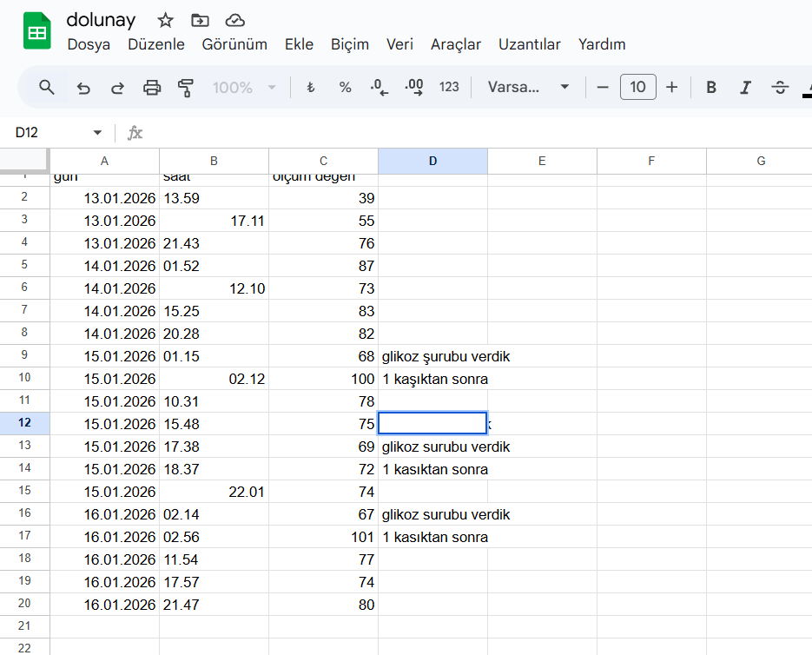Redo the last action
This screenshot has height=655, width=812.
coord(117,88)
